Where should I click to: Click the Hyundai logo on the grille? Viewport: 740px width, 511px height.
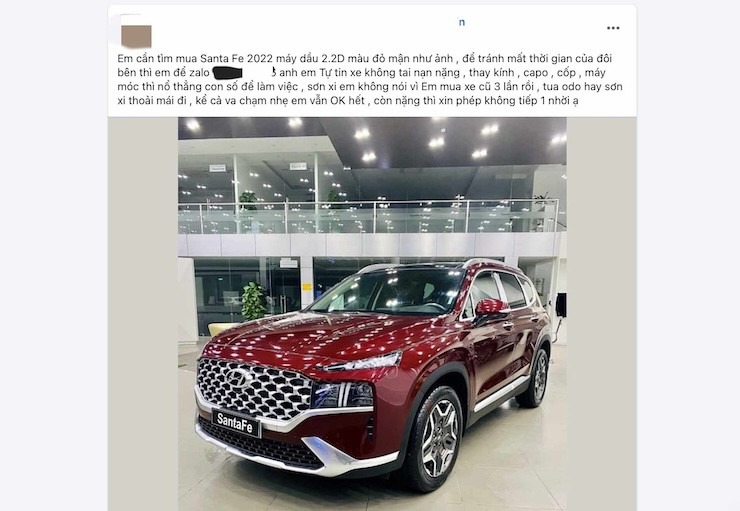(238, 377)
